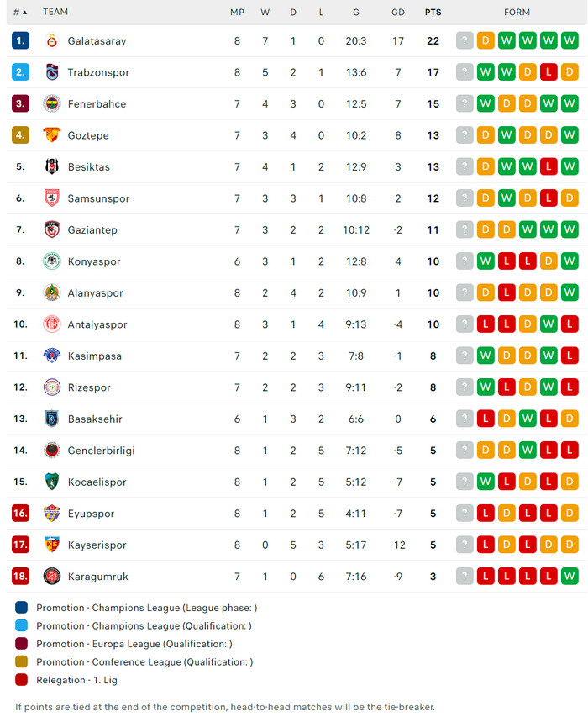588x722 pixels.
Task: Click the Kayserispor club crest
Action: 52,545
